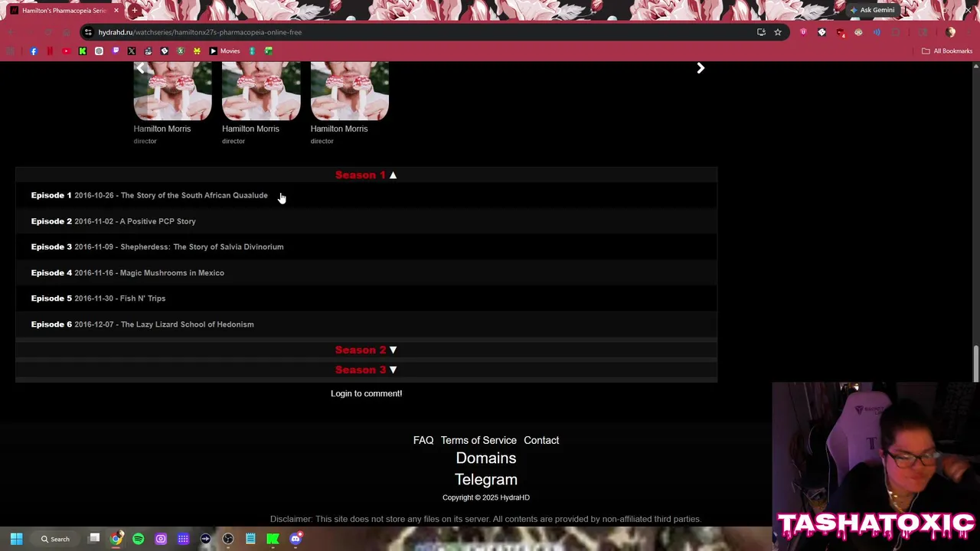980x551 pixels.
Task: Click the site information icon beside URL
Action: pos(88,32)
